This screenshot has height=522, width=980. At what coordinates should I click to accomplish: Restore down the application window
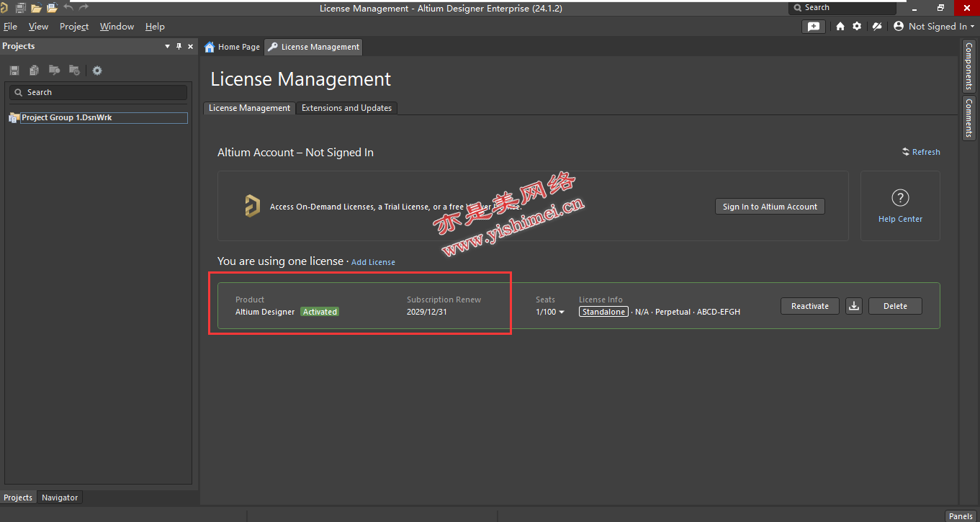tap(940, 7)
